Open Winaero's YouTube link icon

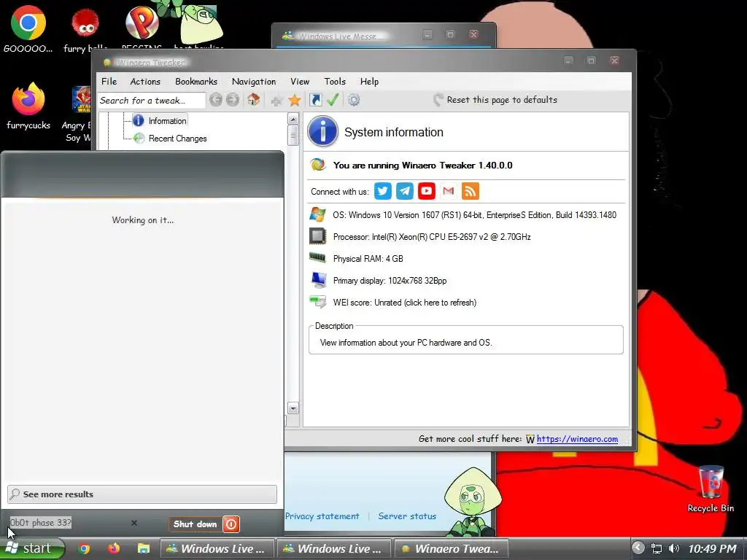coord(426,191)
